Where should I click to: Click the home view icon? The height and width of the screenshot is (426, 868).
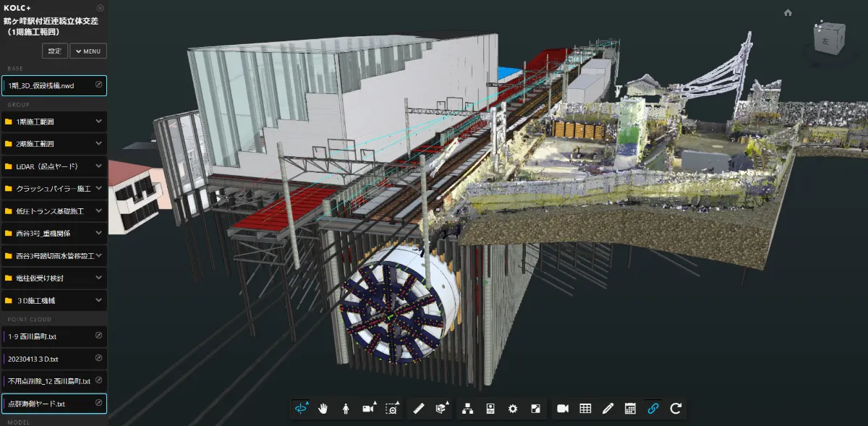click(x=788, y=12)
